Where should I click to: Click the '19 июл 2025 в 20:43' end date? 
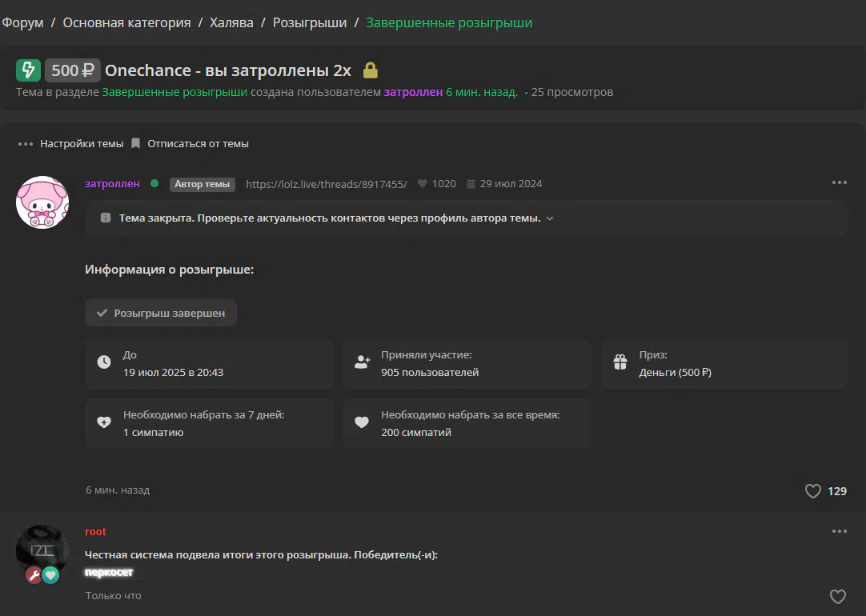click(x=174, y=373)
